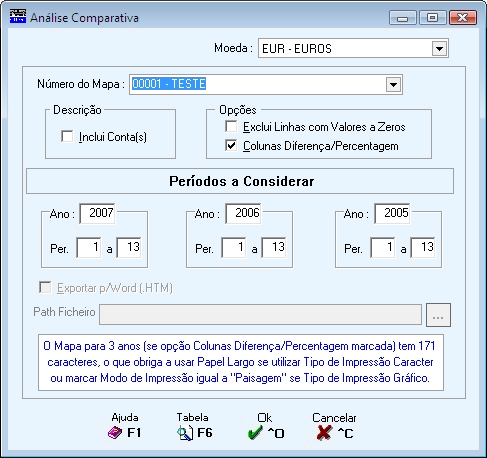The image size is (487, 458).
Task: Click the Análise Comparativa title bar icon
Action: click(x=18, y=16)
